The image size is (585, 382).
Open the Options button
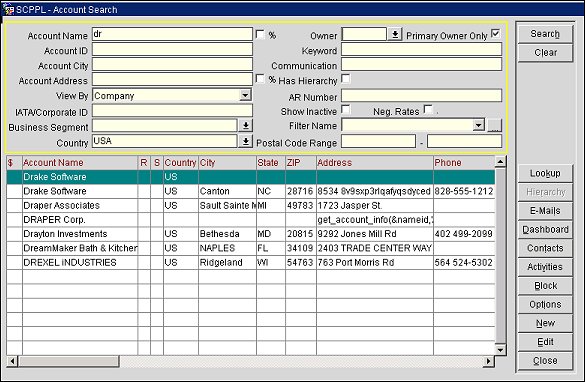pos(545,304)
